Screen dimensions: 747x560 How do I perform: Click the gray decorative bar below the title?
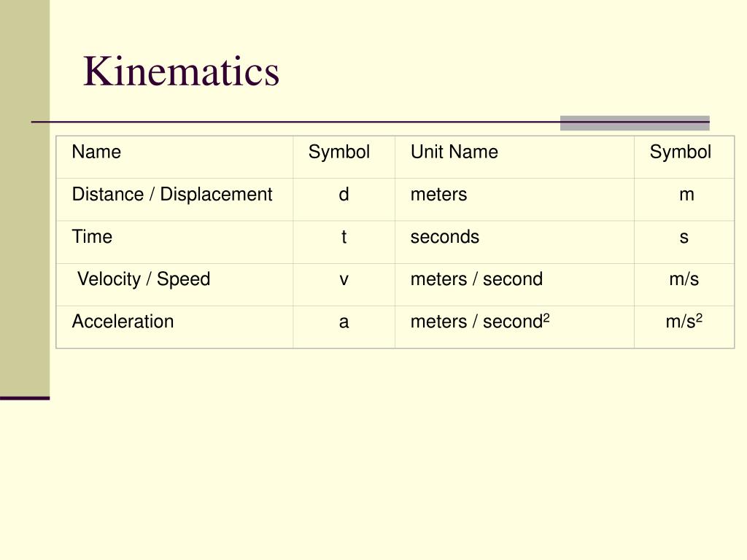(635, 123)
